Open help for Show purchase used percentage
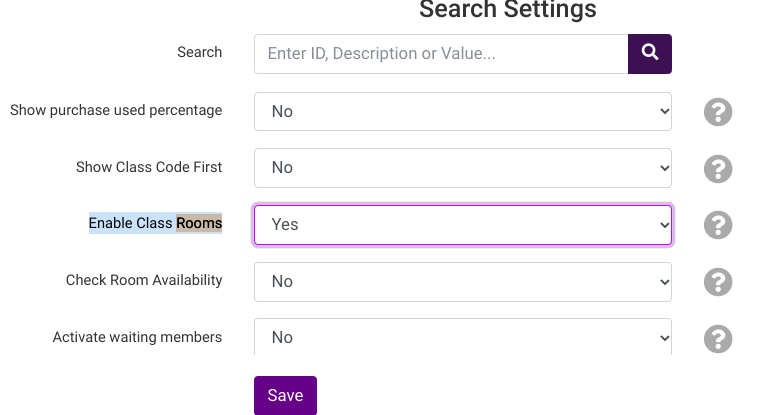The image size is (764, 415). (x=718, y=111)
